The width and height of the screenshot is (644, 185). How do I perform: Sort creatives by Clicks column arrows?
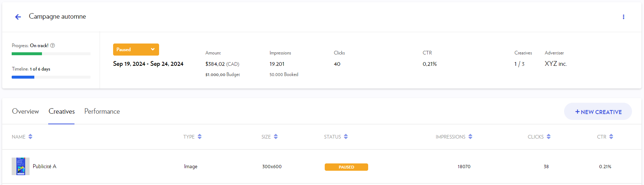549,137
